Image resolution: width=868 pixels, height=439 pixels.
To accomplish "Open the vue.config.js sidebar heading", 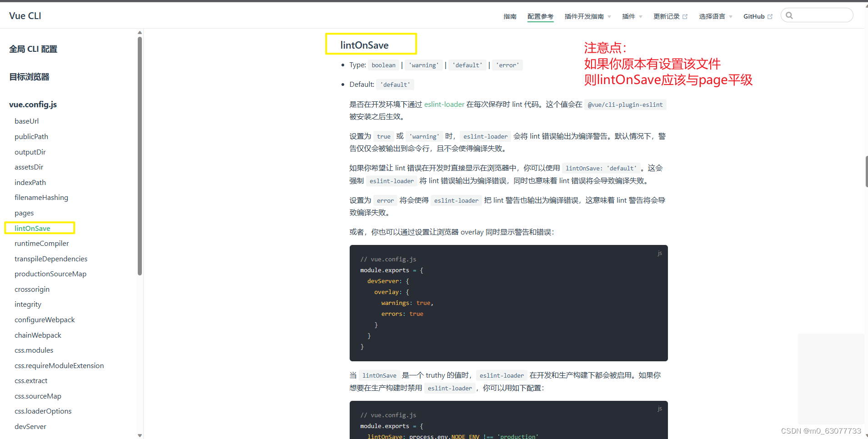I will tap(33, 105).
